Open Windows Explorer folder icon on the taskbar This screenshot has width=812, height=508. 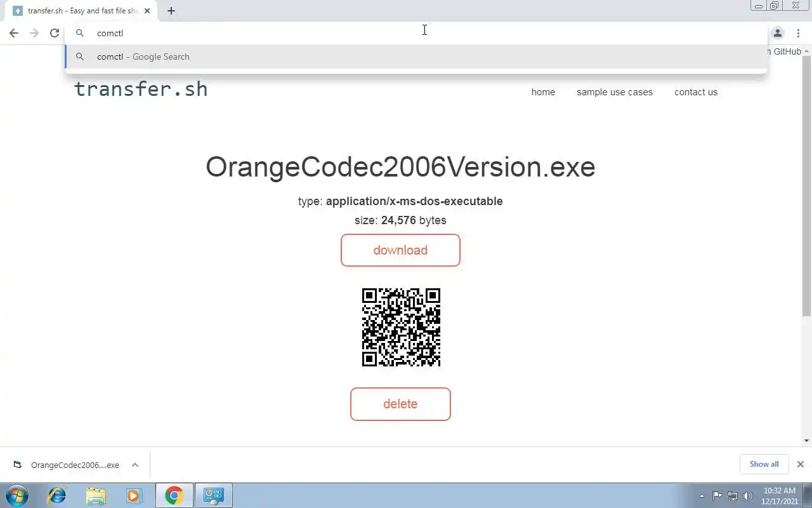click(96, 495)
